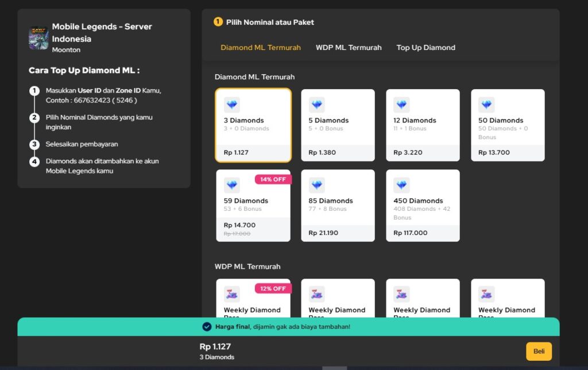
Task: Click the struck-through Rp 17.000 original price
Action: pyautogui.click(x=237, y=234)
